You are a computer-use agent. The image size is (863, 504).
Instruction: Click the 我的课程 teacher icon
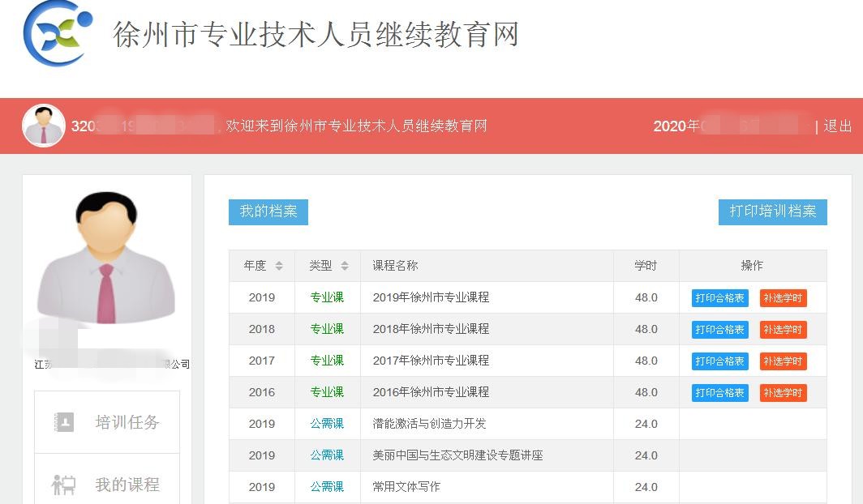point(64,485)
